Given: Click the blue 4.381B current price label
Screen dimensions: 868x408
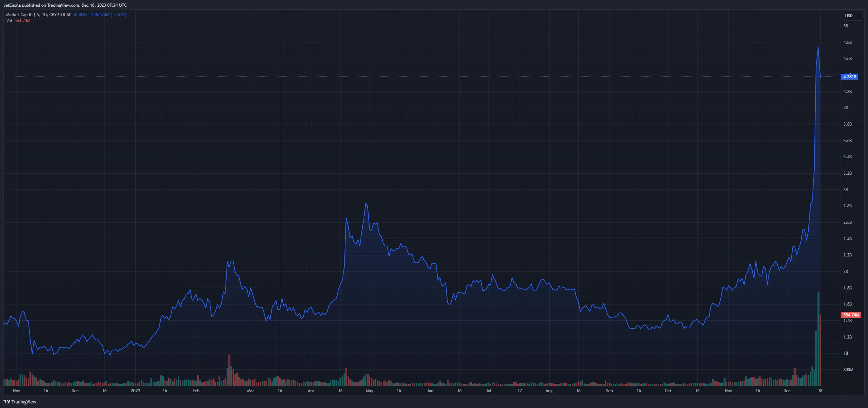Looking at the screenshot, I should pyautogui.click(x=849, y=76).
